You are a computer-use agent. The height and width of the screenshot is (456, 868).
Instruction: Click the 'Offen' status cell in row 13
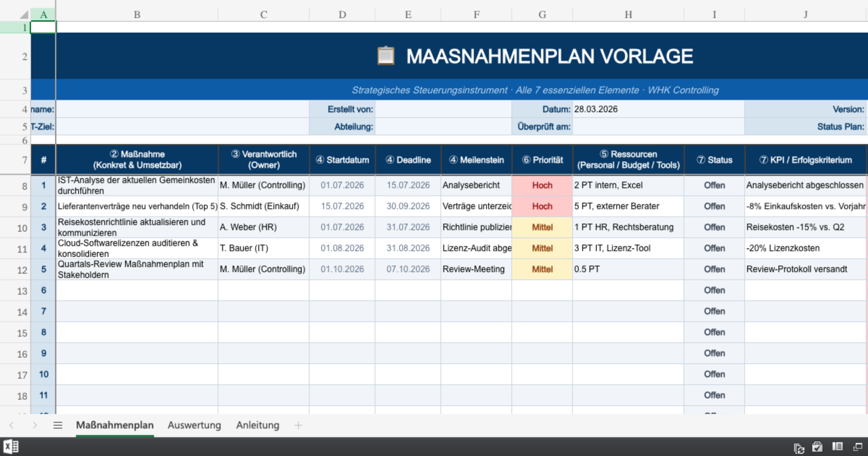714,290
